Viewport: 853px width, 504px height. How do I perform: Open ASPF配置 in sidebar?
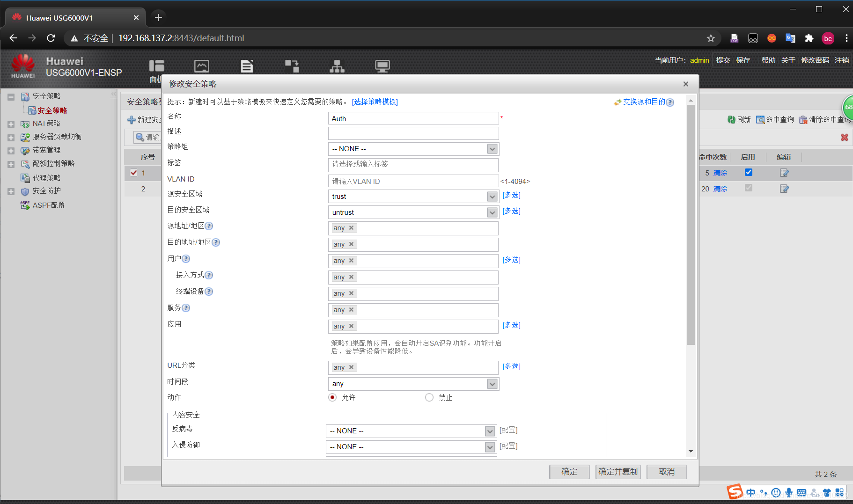(48, 205)
